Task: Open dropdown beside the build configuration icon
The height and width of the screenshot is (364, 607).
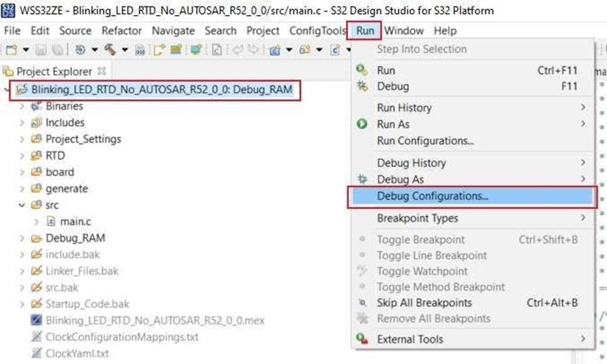Action: click(x=95, y=50)
